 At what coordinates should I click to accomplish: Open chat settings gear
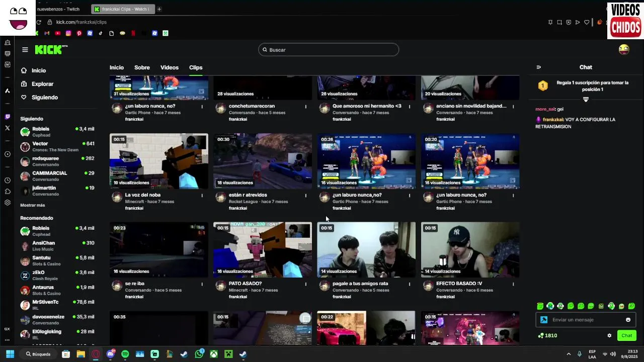pyautogui.click(x=609, y=335)
